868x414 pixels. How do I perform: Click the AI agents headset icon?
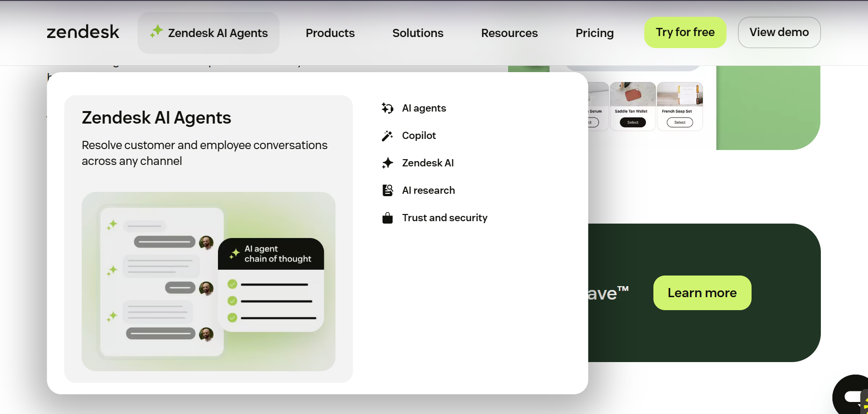click(387, 108)
